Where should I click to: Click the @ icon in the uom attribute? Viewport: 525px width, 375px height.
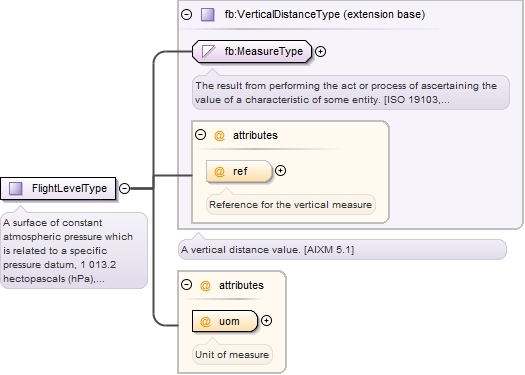pos(205,321)
